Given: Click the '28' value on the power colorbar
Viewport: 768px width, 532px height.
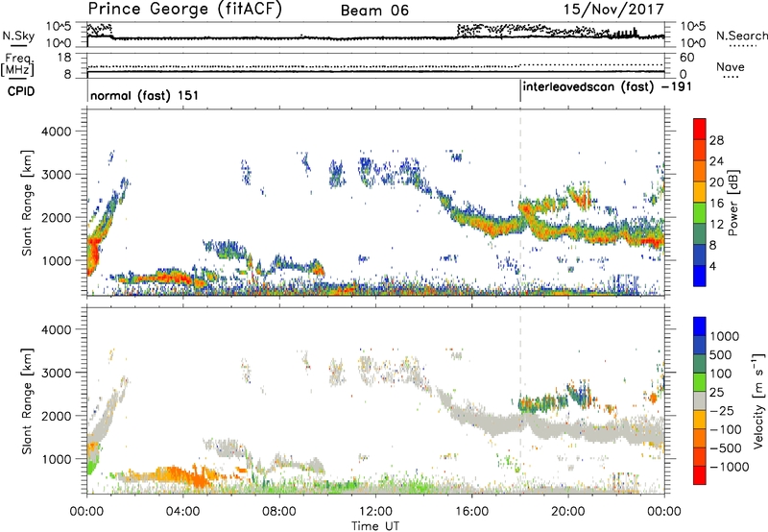Looking at the screenshot, I should pos(716,140).
